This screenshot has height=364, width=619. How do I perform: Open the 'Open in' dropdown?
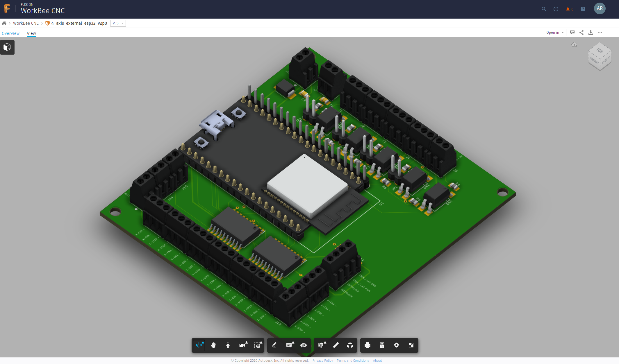[554, 33]
